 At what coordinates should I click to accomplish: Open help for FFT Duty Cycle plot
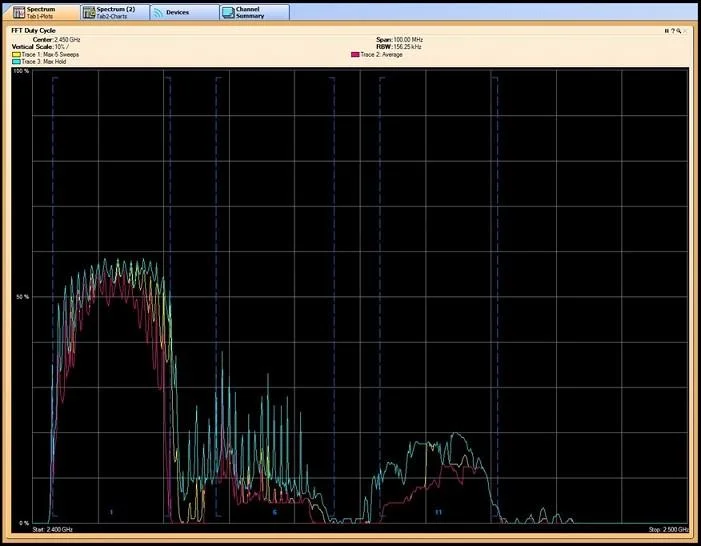pyautogui.click(x=672, y=31)
